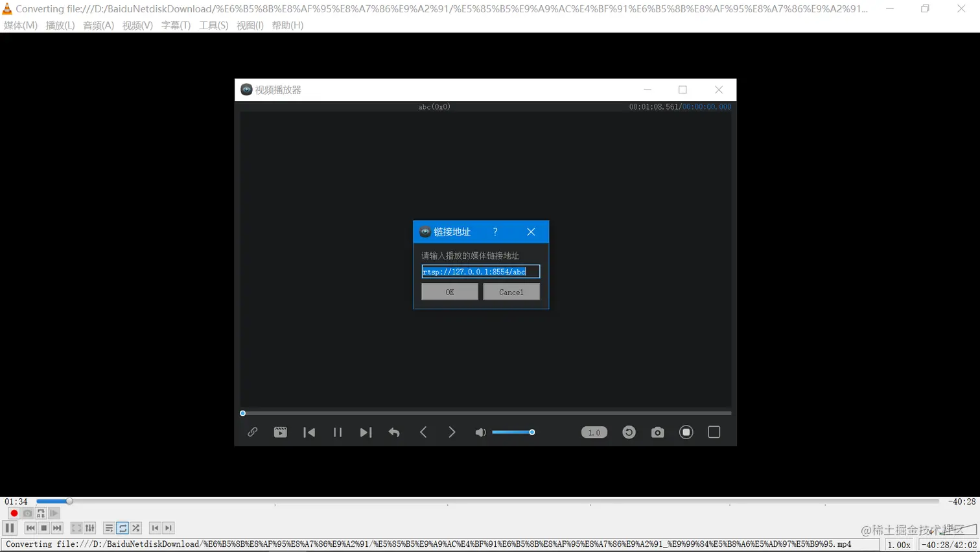Click the 视频播放器 title bar app icon
This screenshot has width=980, height=552.
[246, 90]
